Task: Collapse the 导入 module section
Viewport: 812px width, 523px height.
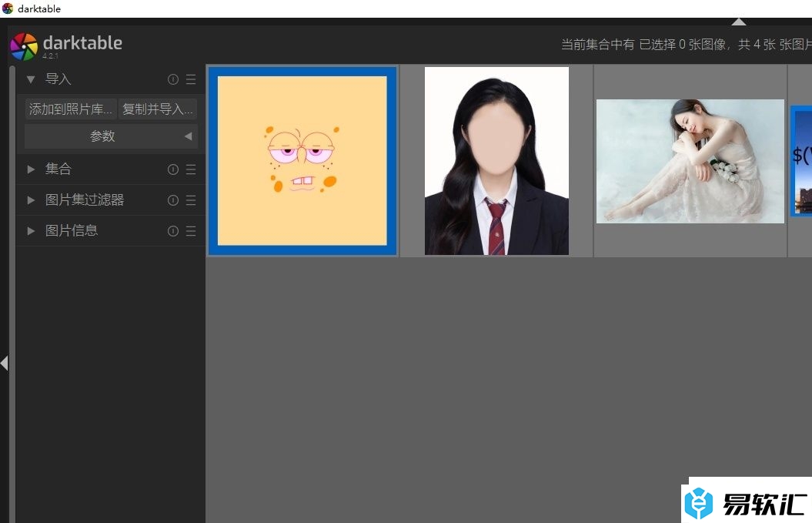Action: [31, 79]
